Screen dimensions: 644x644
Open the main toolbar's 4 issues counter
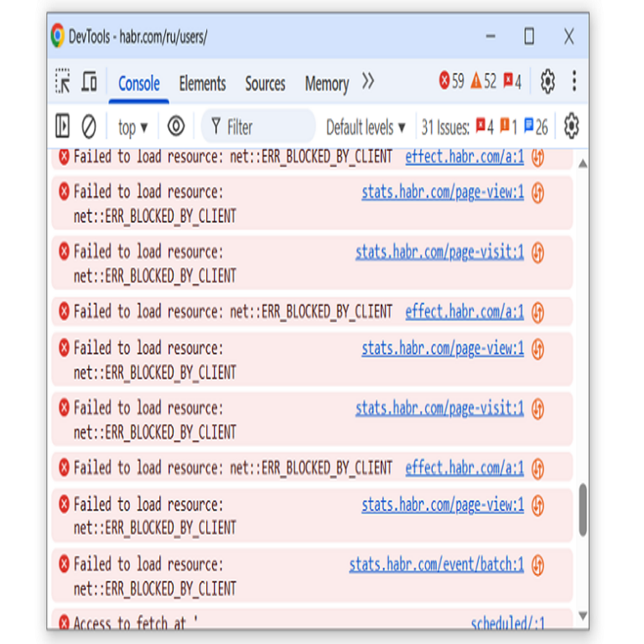[x=512, y=80]
